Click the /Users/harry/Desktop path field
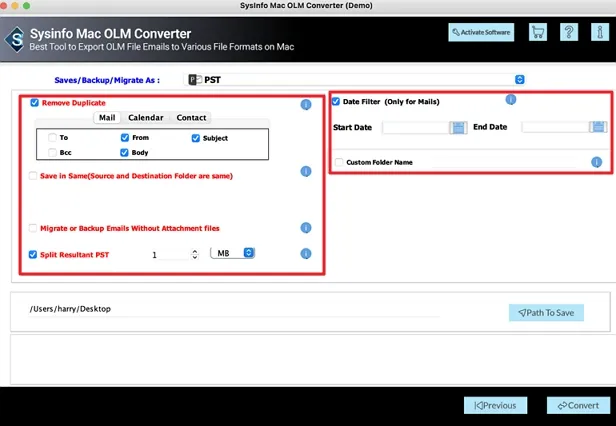The width and height of the screenshot is (616, 426). [x=234, y=309]
